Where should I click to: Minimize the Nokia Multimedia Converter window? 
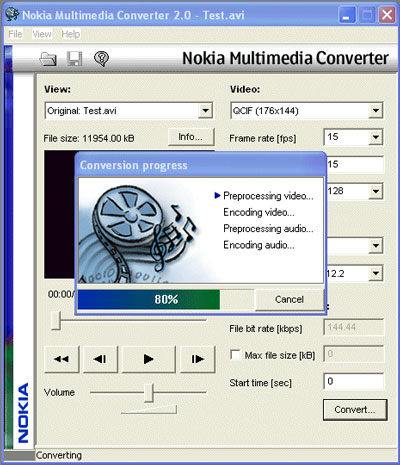pos(347,15)
